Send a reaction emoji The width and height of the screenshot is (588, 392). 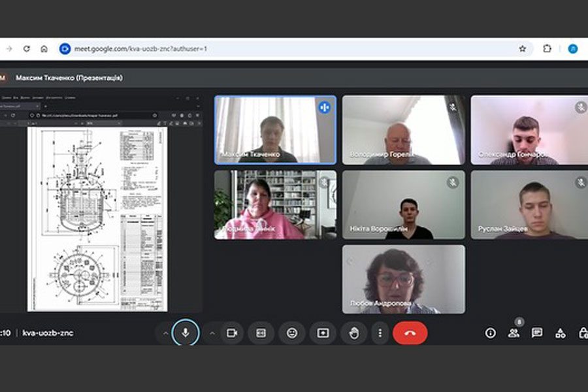pyautogui.click(x=292, y=333)
